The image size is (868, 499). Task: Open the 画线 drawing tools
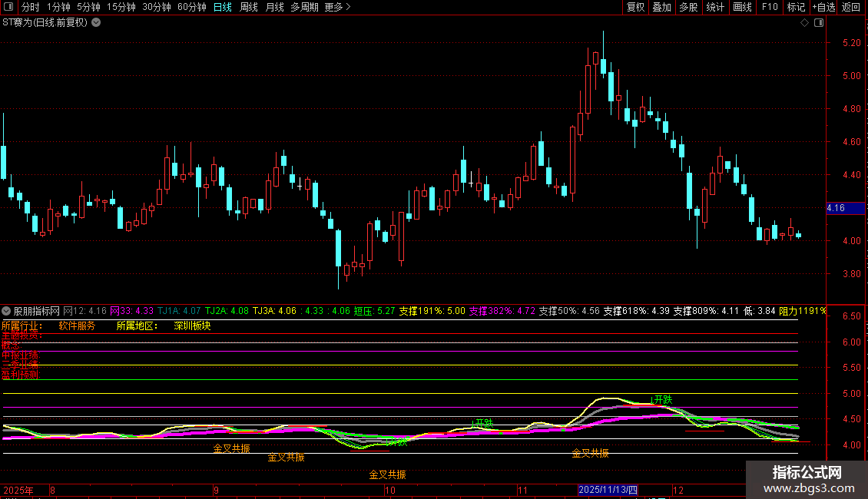click(x=742, y=7)
